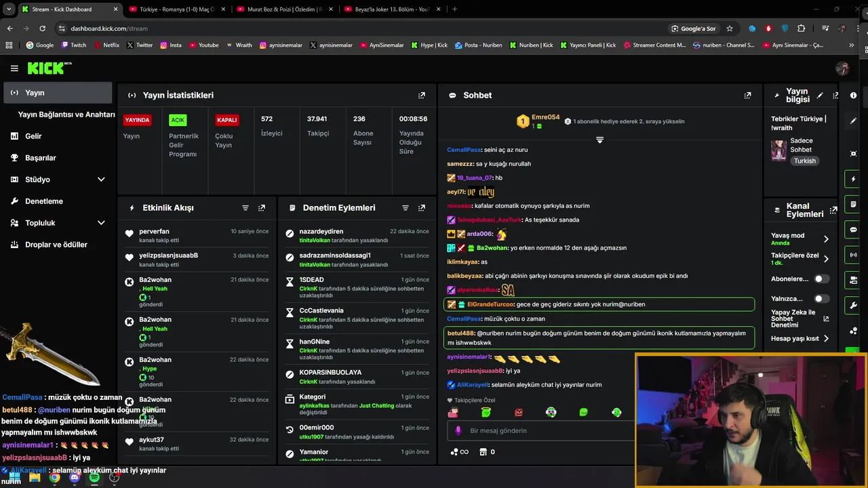Pop out the Sohbet chat panel
The height and width of the screenshot is (488, 868).
tap(747, 96)
